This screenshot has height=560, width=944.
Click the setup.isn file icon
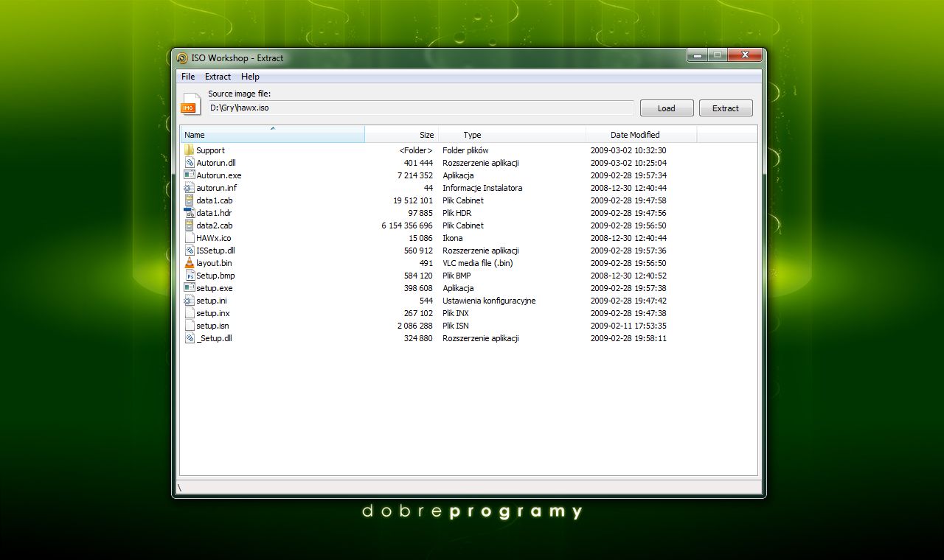click(x=190, y=326)
